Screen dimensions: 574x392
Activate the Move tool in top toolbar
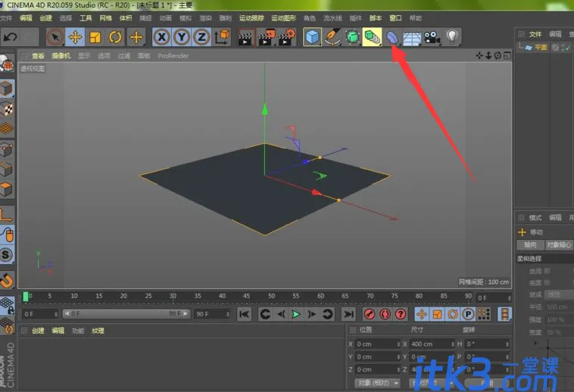[75, 37]
